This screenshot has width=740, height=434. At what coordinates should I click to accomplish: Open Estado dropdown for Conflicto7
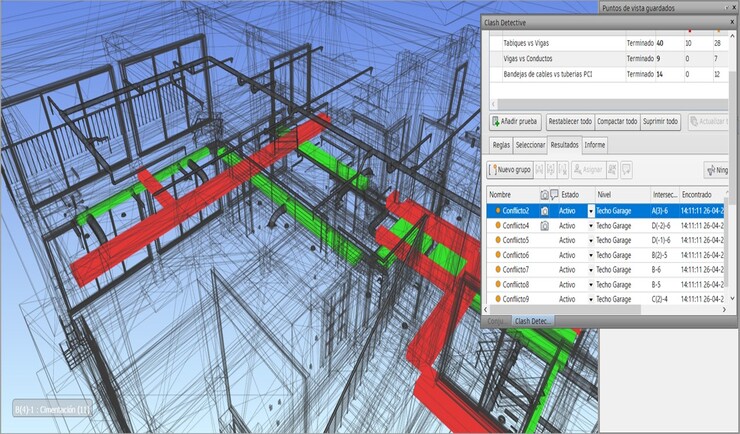click(x=591, y=270)
